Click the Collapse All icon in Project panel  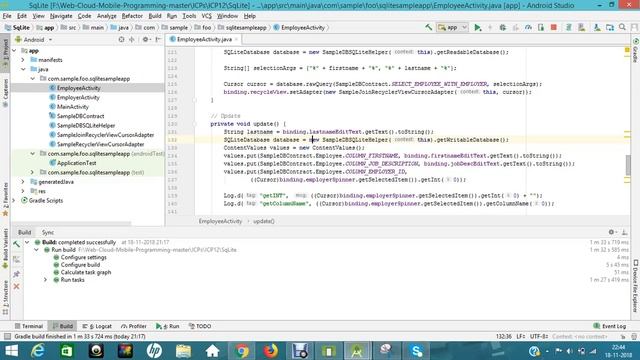pyautogui.click(x=132, y=40)
